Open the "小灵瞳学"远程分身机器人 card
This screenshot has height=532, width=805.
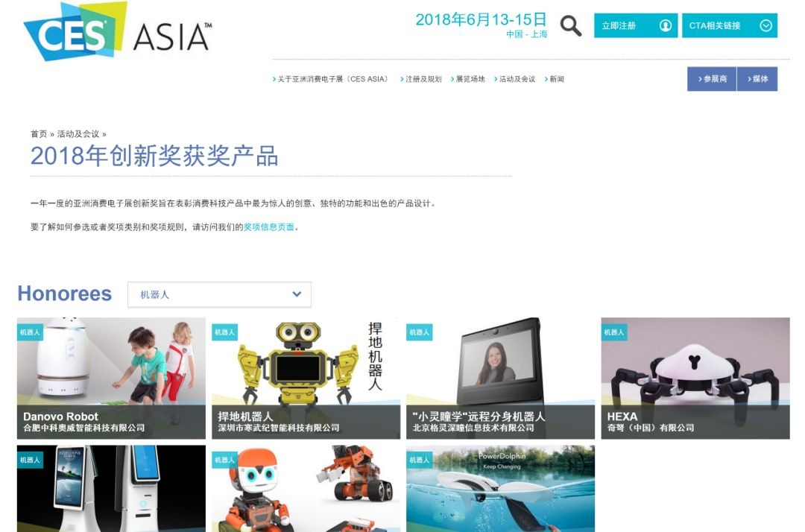click(501, 378)
